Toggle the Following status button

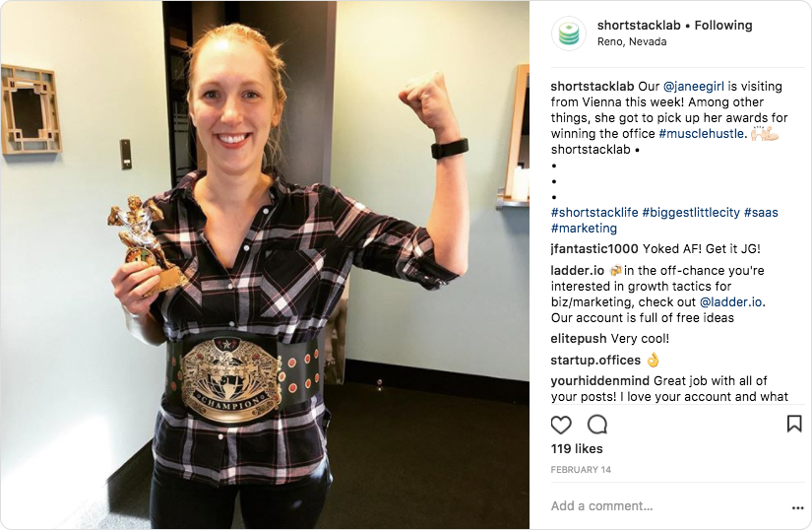723,25
